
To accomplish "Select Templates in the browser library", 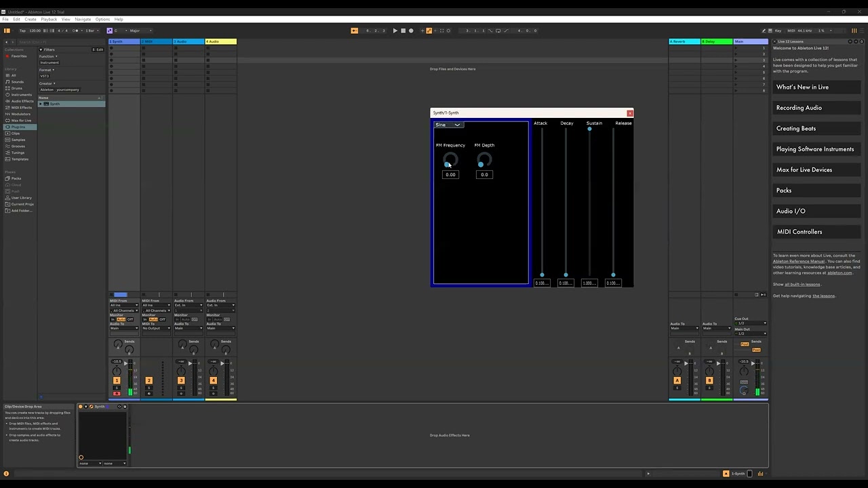I will point(19,159).
